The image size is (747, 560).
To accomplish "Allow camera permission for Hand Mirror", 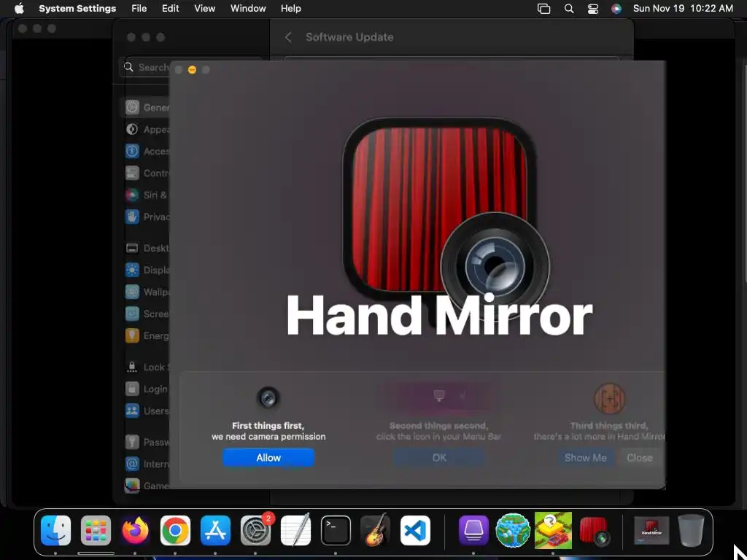I will point(268,458).
